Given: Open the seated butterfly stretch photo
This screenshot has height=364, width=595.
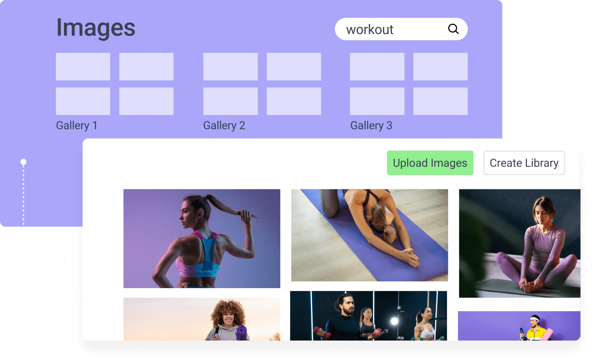Looking at the screenshot, I should [x=519, y=243].
